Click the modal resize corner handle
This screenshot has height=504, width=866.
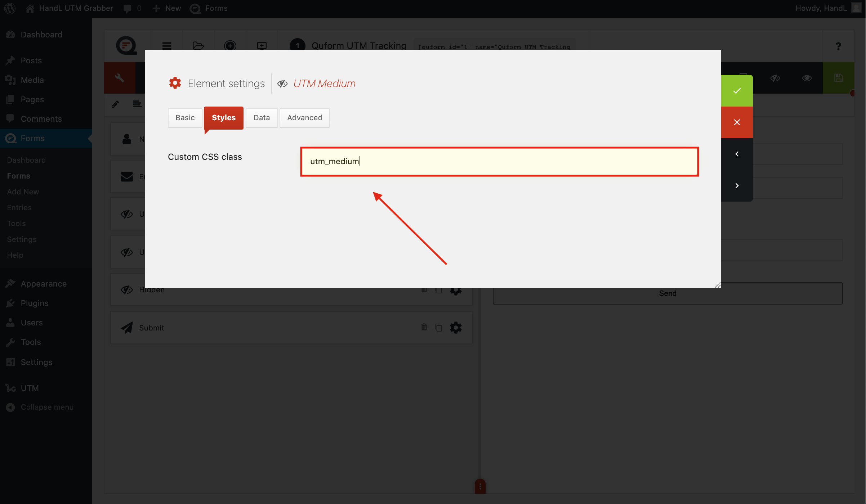point(718,285)
